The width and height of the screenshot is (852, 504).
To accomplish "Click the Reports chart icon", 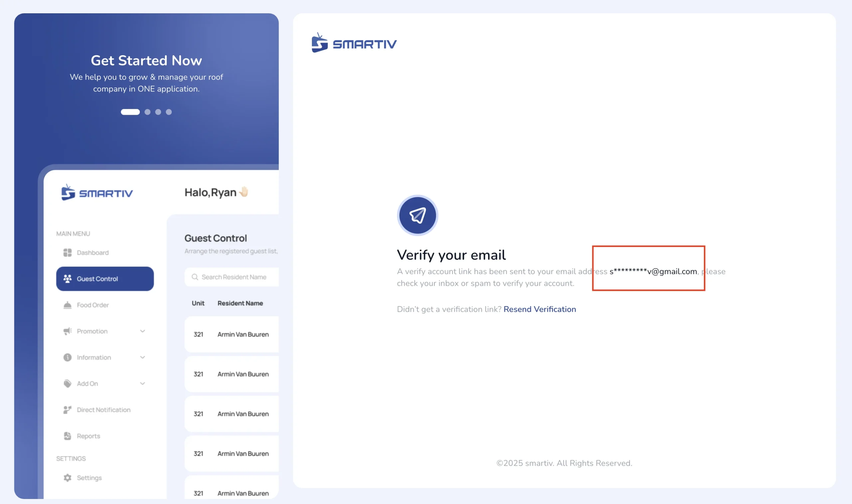I will pos(67,436).
